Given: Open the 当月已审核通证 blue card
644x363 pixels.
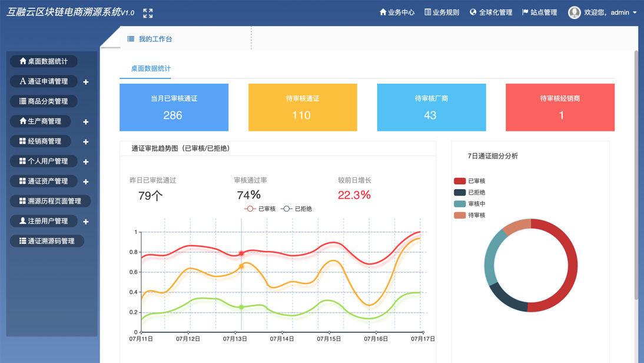Looking at the screenshot, I should point(174,107).
